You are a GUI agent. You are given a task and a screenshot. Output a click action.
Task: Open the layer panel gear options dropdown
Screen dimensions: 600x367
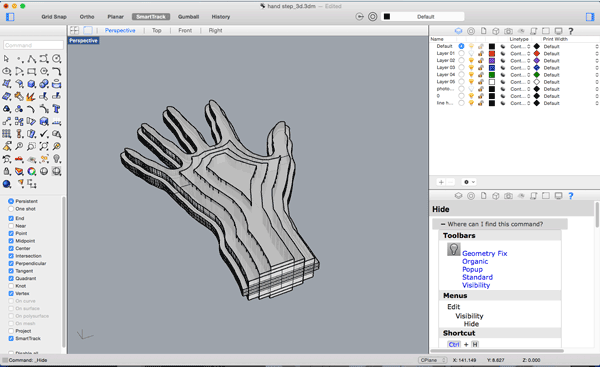click(469, 182)
